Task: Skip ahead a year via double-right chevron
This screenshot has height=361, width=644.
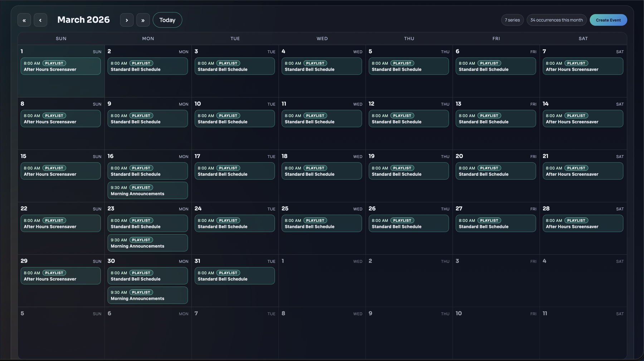Action: click(x=143, y=20)
